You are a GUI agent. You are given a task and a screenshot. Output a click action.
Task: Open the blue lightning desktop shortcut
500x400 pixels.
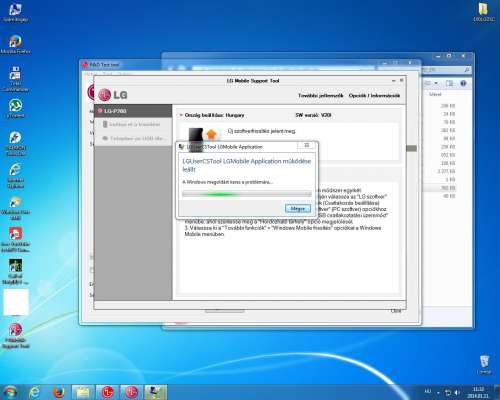15,143
